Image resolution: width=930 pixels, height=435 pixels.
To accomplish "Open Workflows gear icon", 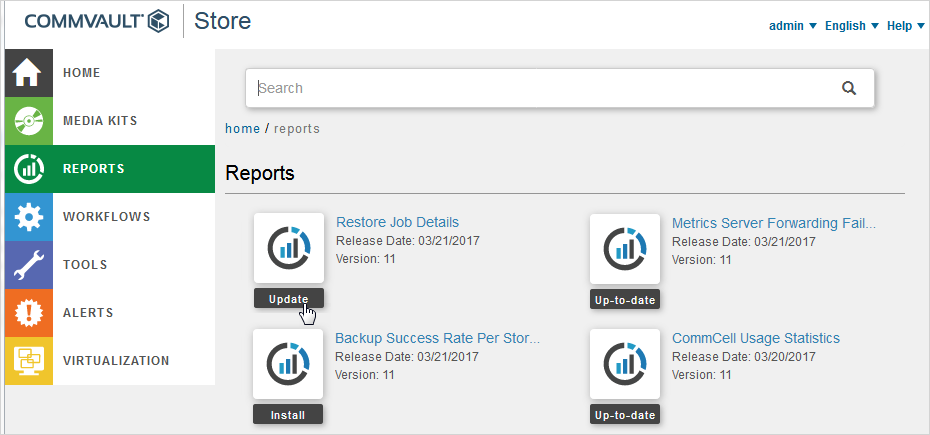I will pos(28,217).
